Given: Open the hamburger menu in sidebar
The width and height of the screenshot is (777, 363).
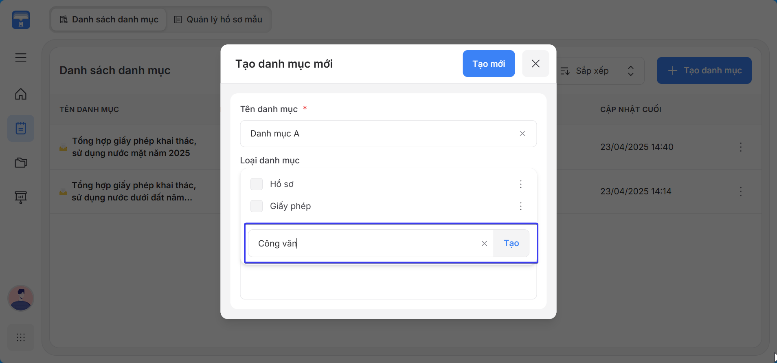Looking at the screenshot, I should (x=20, y=58).
